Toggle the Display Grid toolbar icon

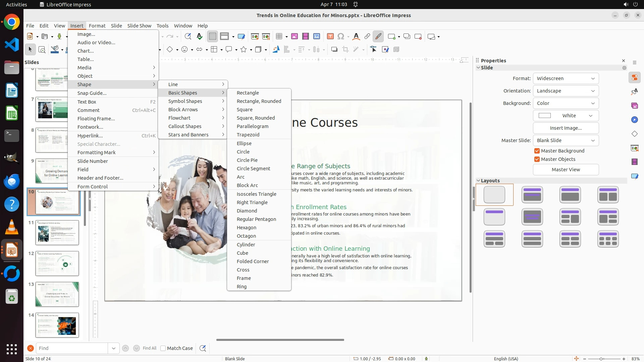point(213,37)
